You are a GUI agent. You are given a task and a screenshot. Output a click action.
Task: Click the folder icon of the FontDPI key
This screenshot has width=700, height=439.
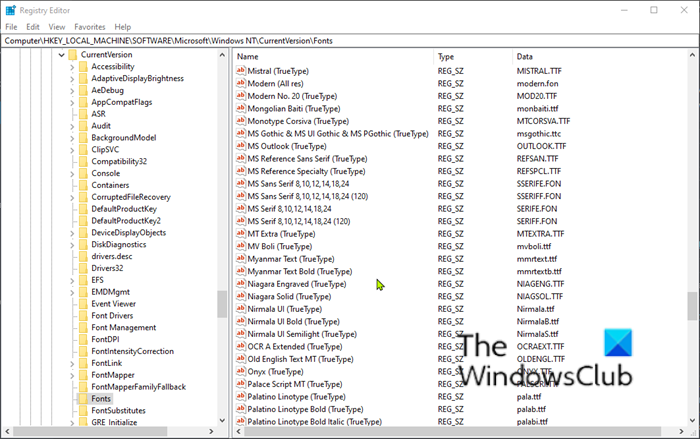(83, 339)
